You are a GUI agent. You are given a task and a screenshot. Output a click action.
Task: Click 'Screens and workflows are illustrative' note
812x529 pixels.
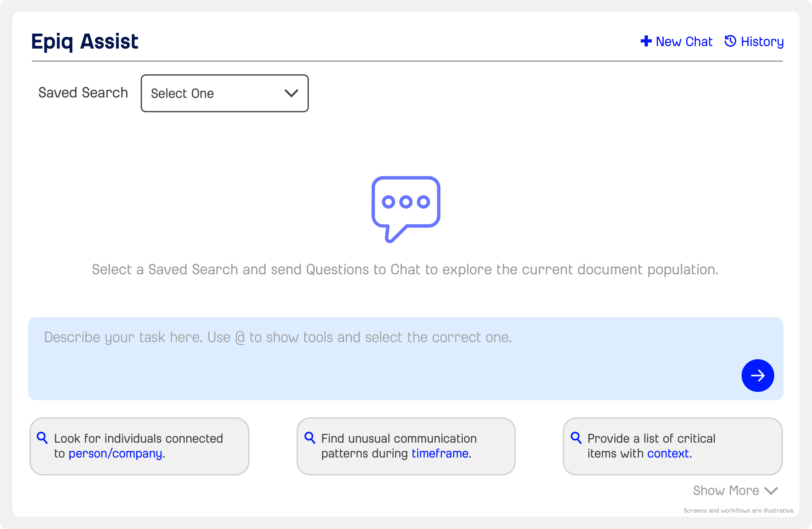pos(739,511)
